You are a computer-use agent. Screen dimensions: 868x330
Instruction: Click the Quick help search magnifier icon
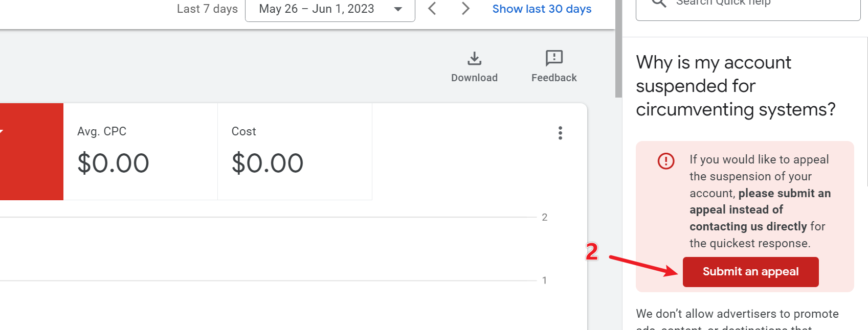[x=659, y=3]
